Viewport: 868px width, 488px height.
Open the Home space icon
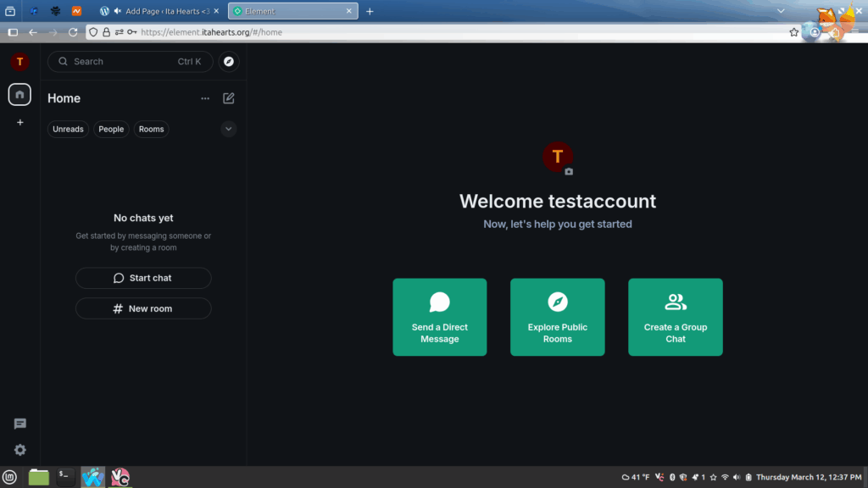(19, 95)
